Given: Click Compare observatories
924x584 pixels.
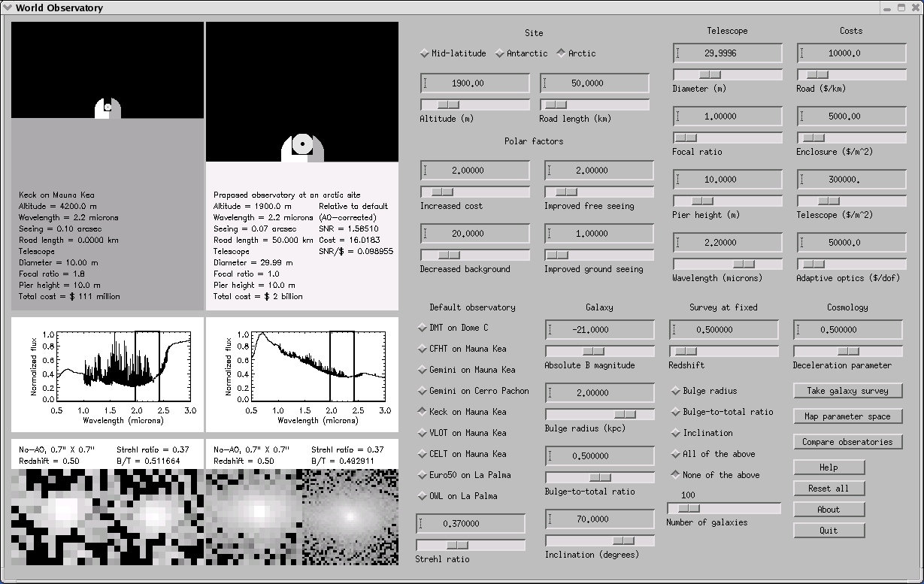Looking at the screenshot, I should tap(847, 442).
